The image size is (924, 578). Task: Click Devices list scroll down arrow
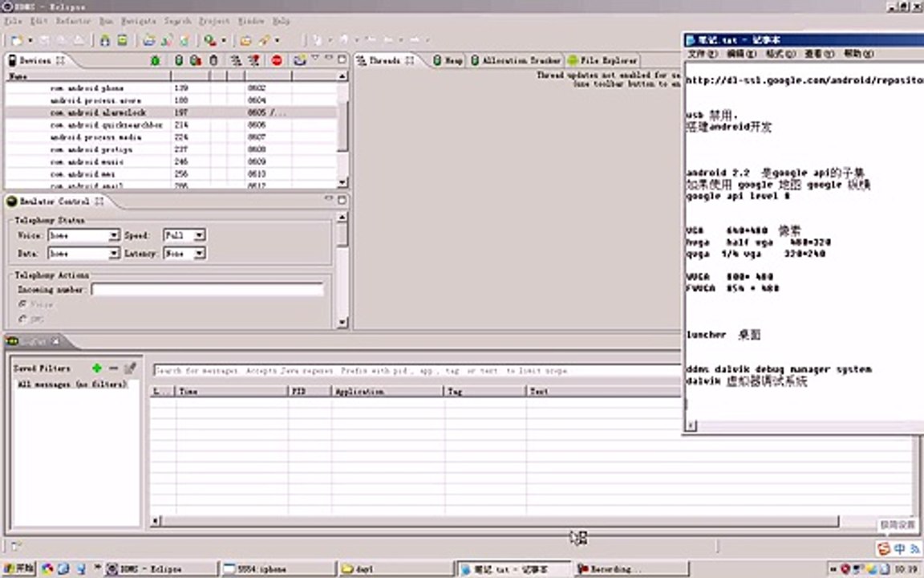tap(342, 182)
